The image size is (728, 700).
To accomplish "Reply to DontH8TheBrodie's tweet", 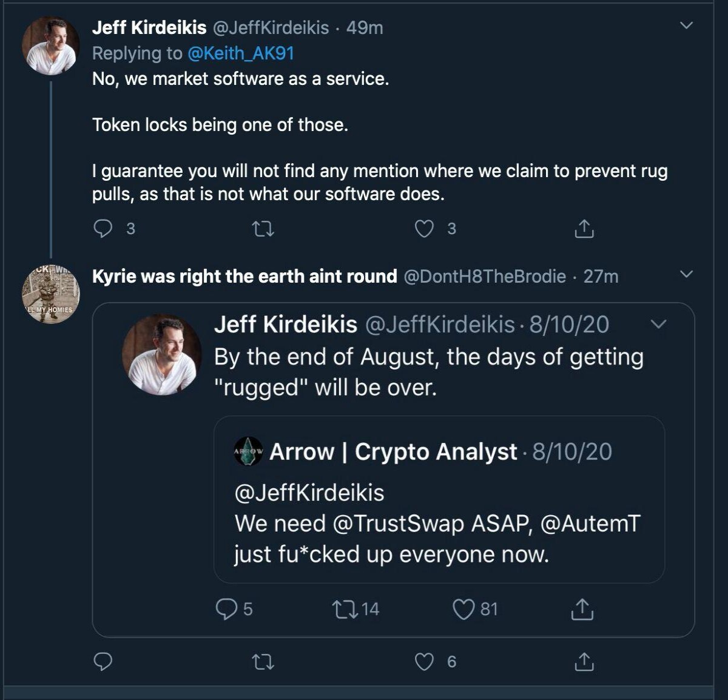I will 103,662.
